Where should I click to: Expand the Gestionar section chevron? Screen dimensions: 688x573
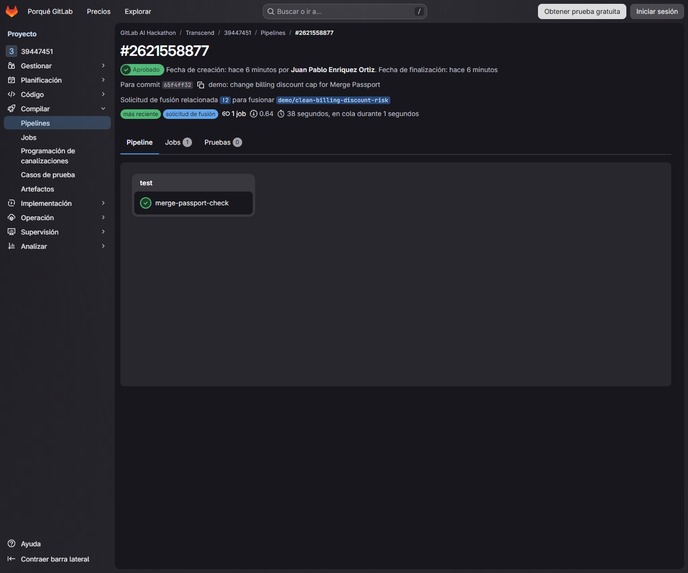(x=103, y=66)
